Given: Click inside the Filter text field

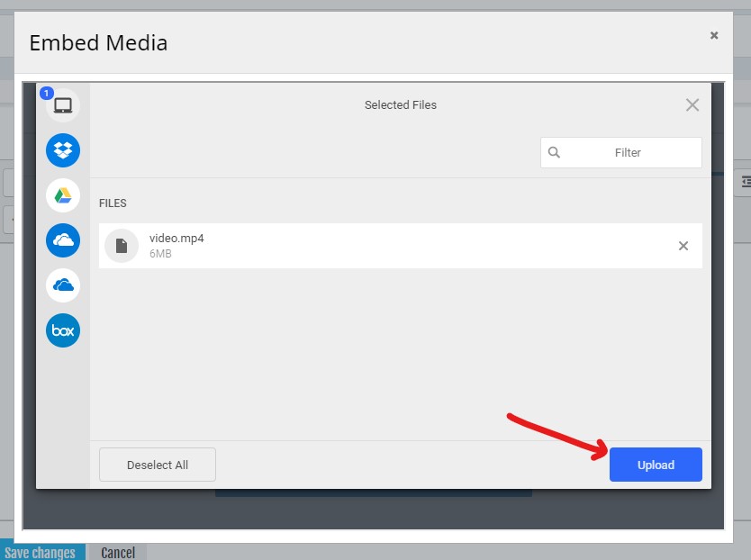Looking at the screenshot, I should [628, 152].
